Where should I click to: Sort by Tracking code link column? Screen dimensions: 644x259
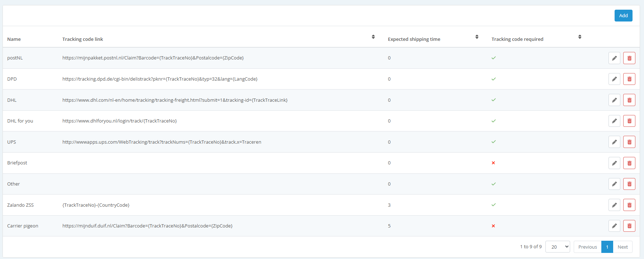coord(373,37)
